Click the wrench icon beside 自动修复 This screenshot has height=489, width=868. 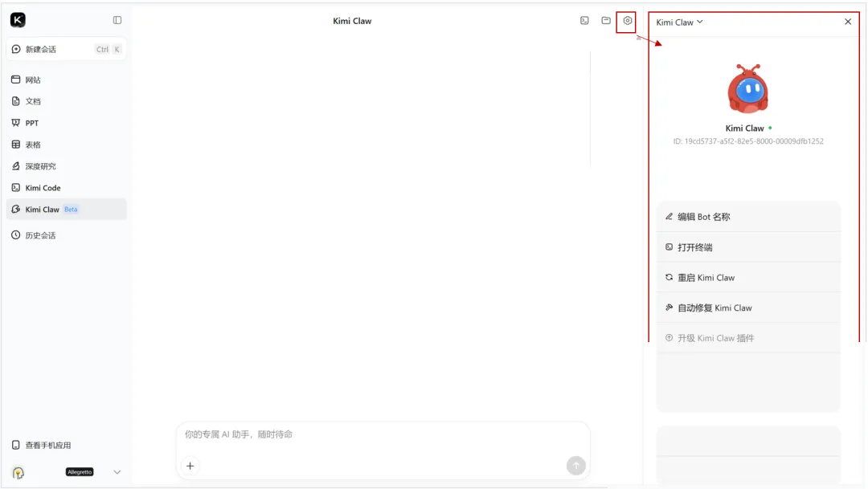click(x=669, y=308)
